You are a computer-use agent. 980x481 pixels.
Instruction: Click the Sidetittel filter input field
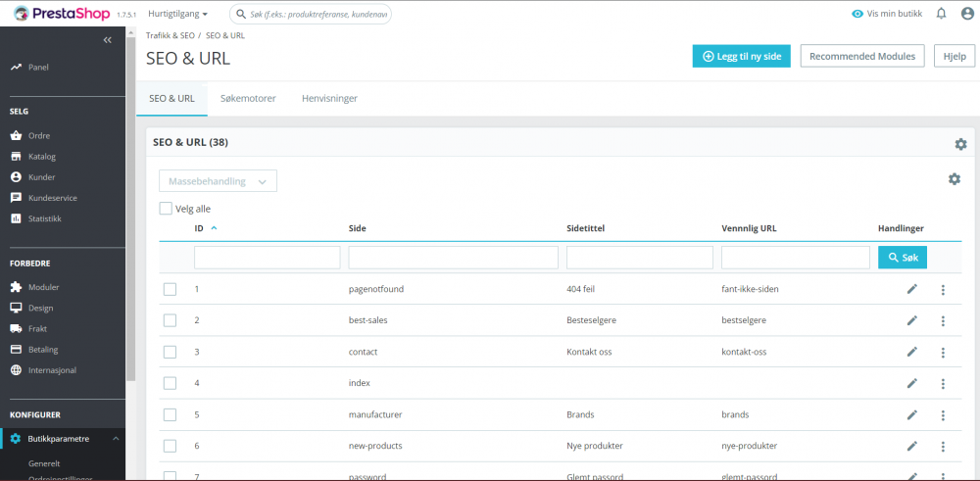tap(640, 258)
